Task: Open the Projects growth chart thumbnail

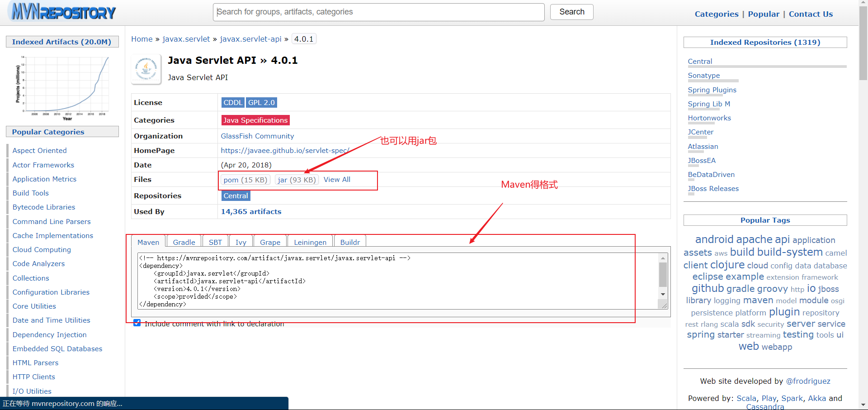Action: pyautogui.click(x=62, y=87)
